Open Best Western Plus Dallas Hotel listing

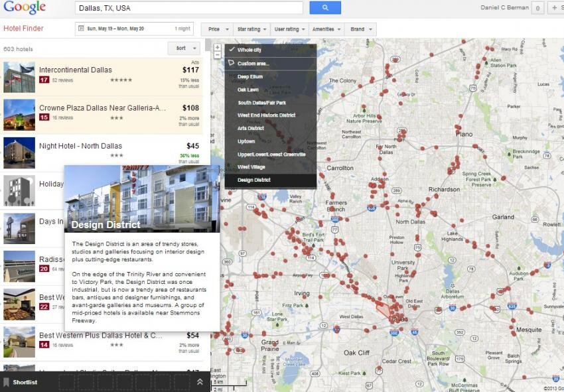pyautogui.click(x=101, y=335)
